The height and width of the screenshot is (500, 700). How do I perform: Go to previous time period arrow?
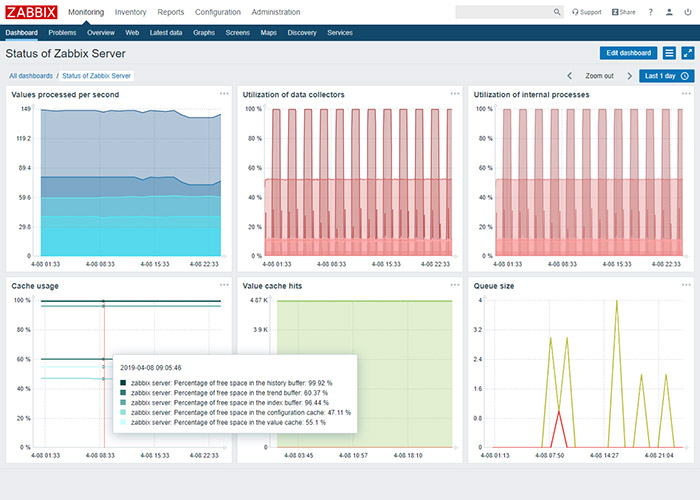point(570,76)
